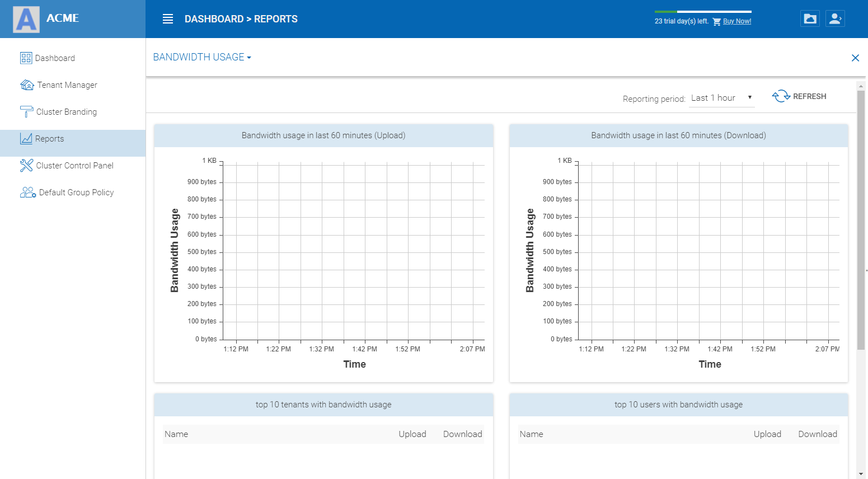Open the file browser folder icon
The height and width of the screenshot is (479, 868).
[x=810, y=18]
